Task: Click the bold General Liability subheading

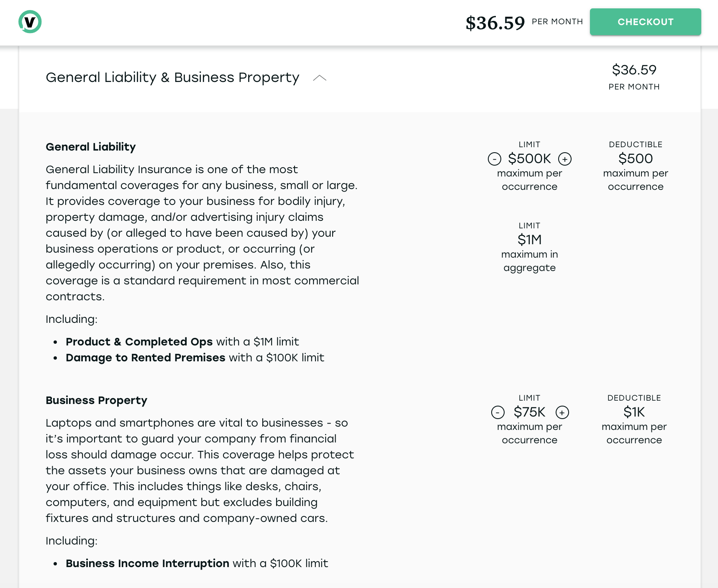Action: (91, 147)
